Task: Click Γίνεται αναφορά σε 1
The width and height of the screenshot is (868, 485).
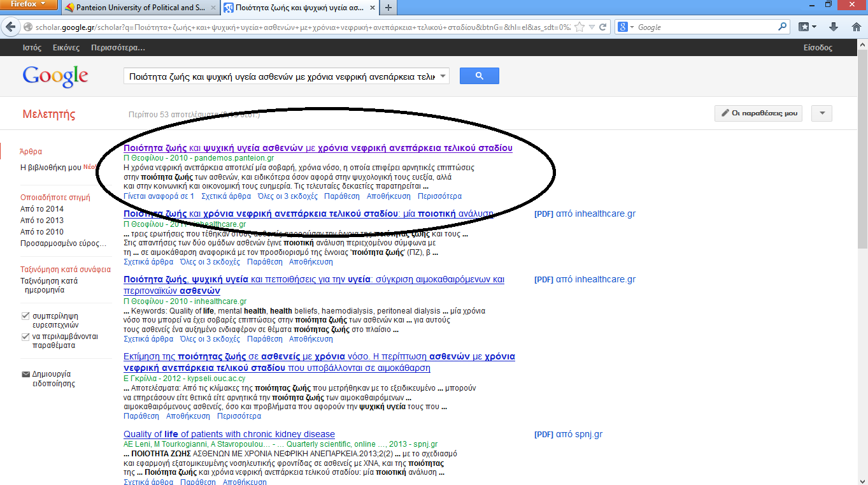Action: click(159, 196)
